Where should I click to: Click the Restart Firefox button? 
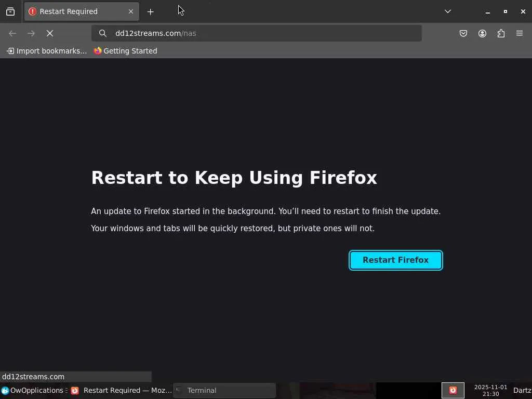click(395, 260)
